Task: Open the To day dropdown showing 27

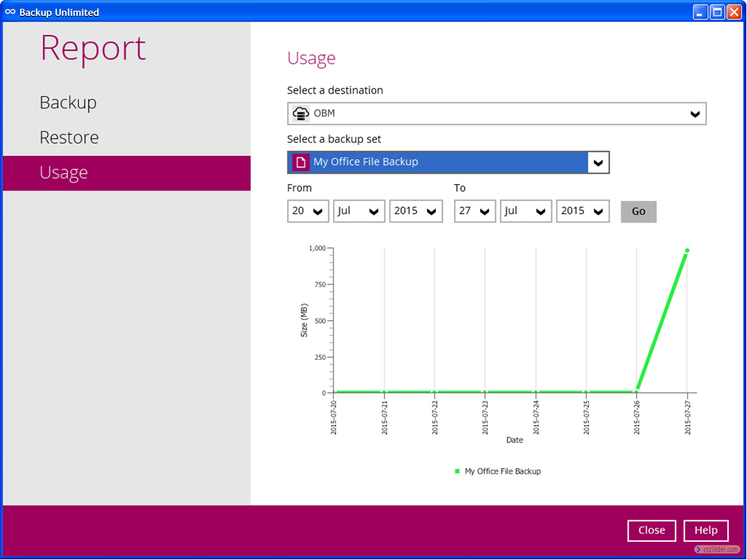Action: pos(474,211)
